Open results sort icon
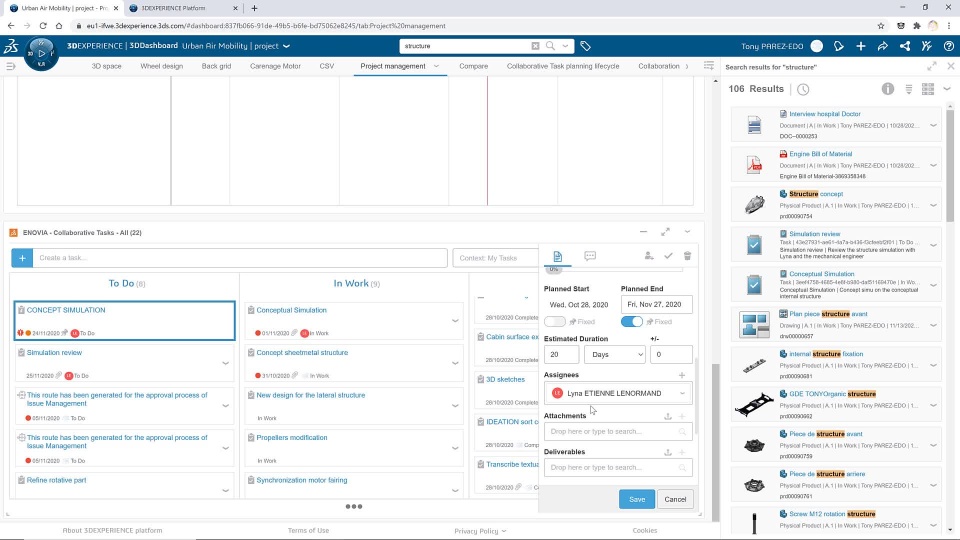The image size is (960, 540). (909, 89)
